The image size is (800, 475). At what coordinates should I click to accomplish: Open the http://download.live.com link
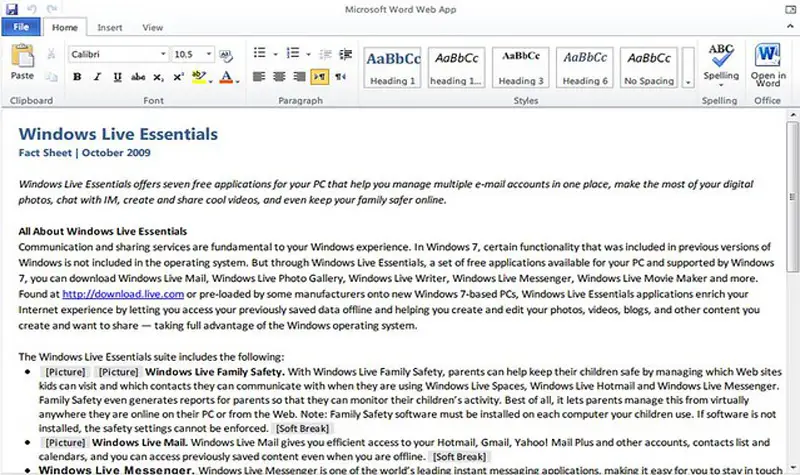pos(123,294)
